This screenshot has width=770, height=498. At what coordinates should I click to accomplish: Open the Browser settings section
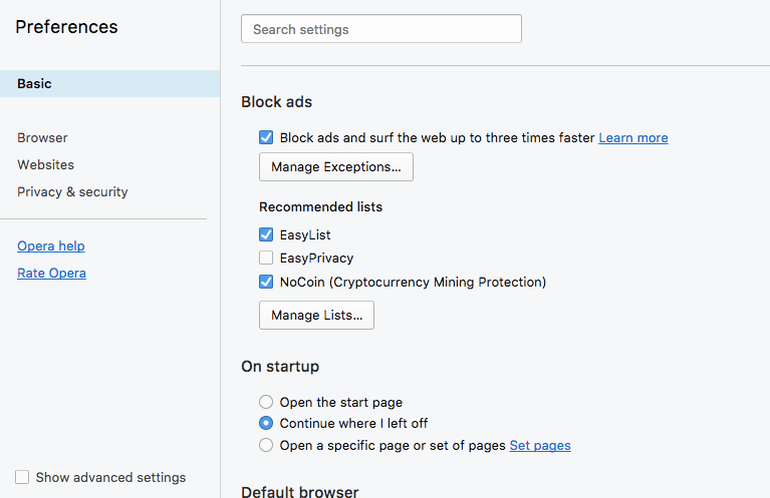click(x=43, y=138)
